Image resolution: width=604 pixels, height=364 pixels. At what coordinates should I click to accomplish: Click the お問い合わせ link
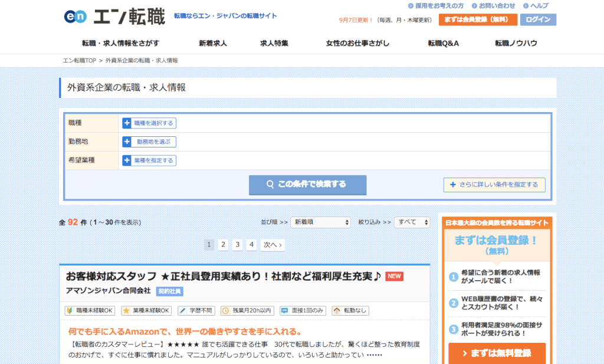[x=497, y=6]
